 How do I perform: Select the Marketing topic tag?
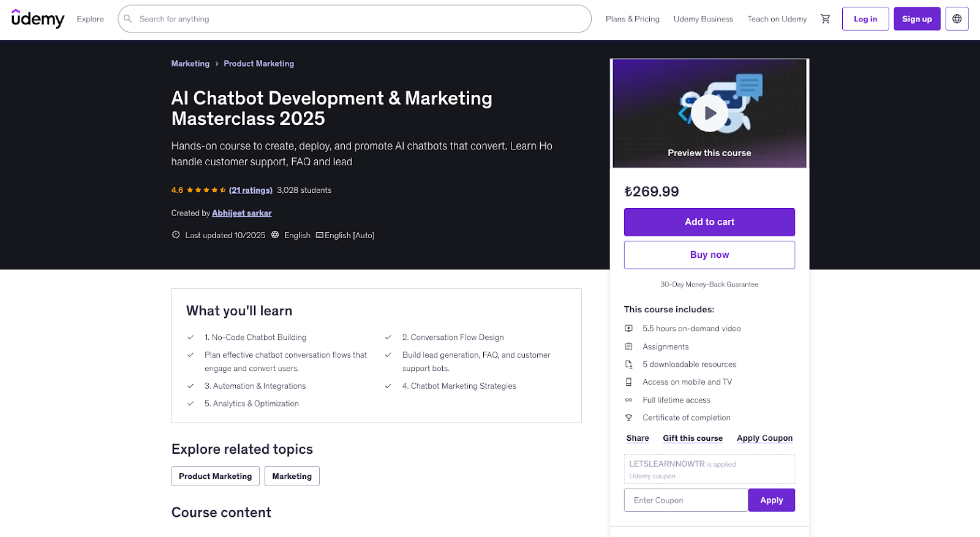pyautogui.click(x=292, y=476)
